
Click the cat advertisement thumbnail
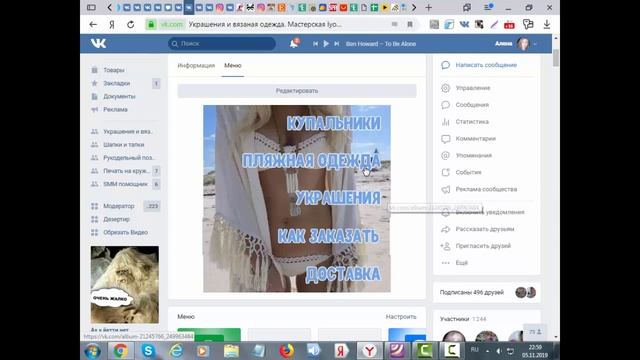124,284
